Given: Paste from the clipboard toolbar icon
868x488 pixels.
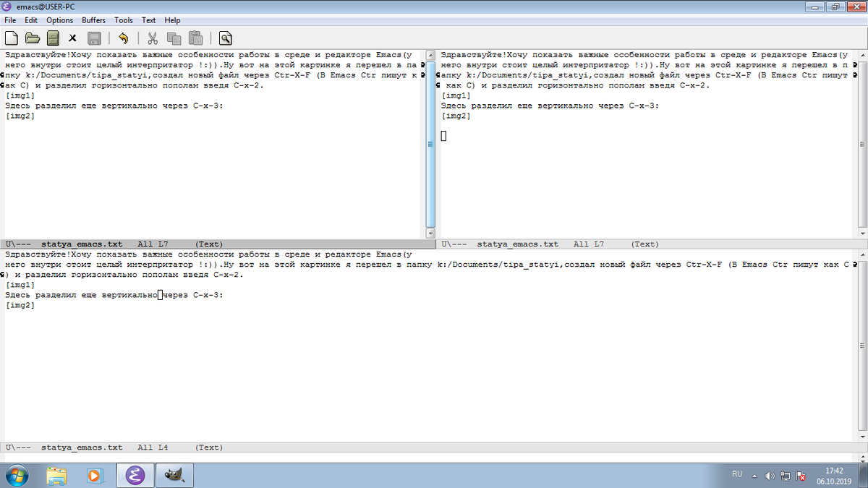Looking at the screenshot, I should [195, 38].
